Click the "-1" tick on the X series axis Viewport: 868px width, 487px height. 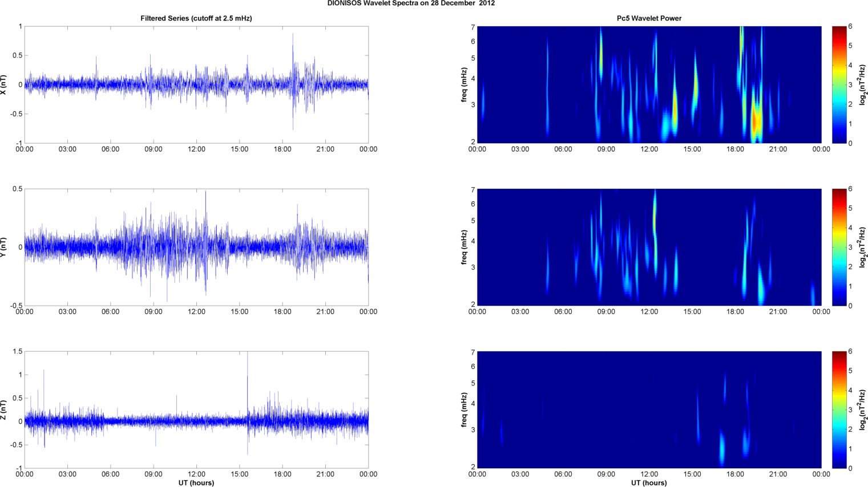point(19,143)
